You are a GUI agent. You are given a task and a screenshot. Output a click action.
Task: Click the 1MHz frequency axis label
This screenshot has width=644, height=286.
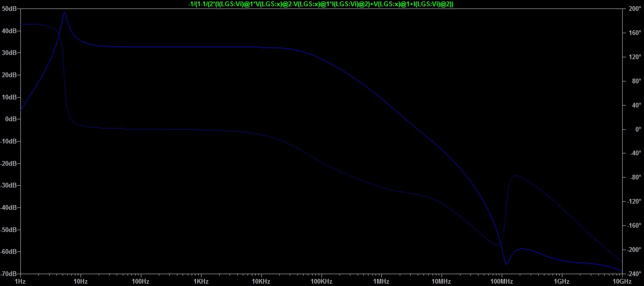(381, 281)
